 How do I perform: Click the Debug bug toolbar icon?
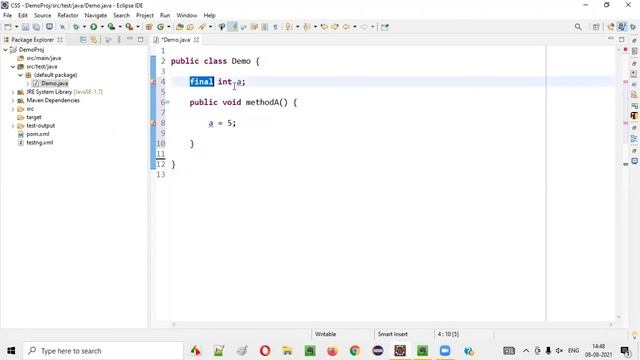[76, 27]
